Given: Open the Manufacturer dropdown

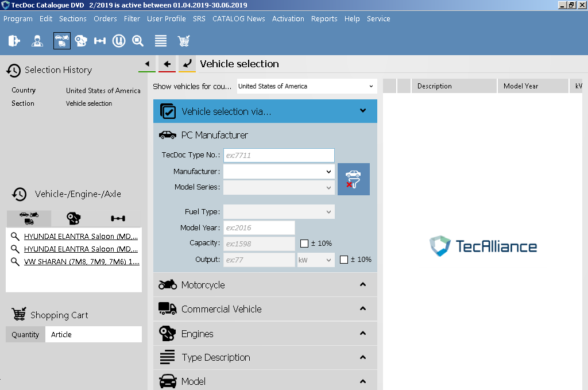Looking at the screenshot, I should 279,172.
